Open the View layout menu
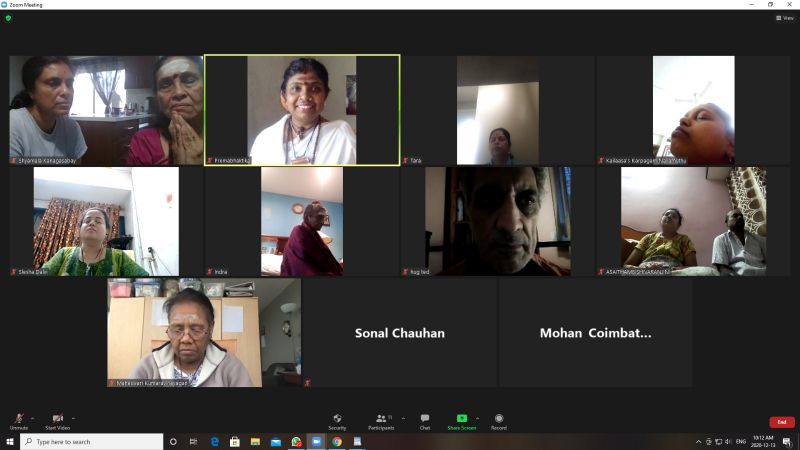 point(784,18)
